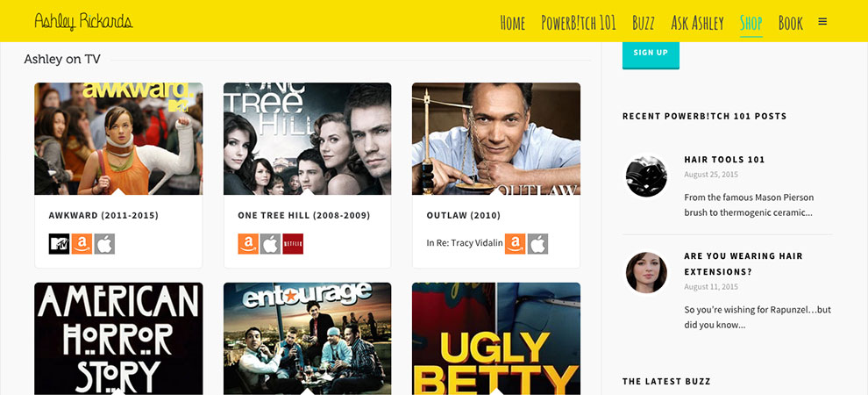The height and width of the screenshot is (395, 868).
Task: Click the Sign Up button
Action: click(651, 54)
